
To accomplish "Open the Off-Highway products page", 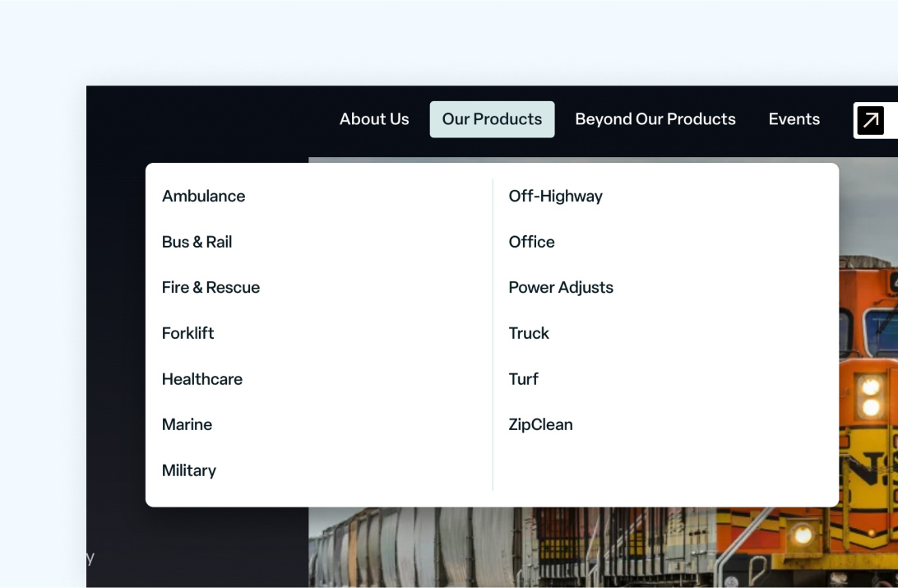I will (556, 196).
